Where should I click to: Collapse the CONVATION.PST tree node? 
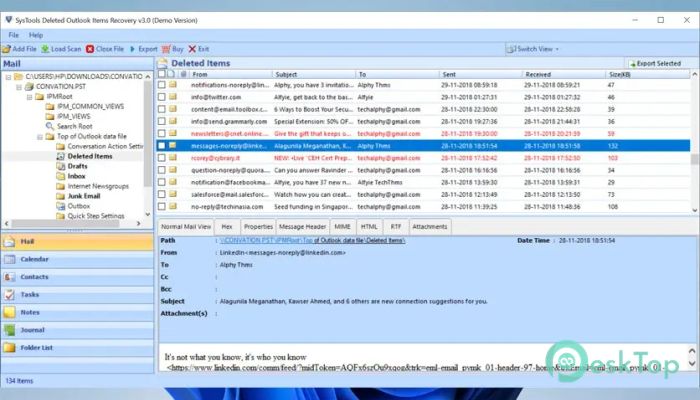point(19,87)
